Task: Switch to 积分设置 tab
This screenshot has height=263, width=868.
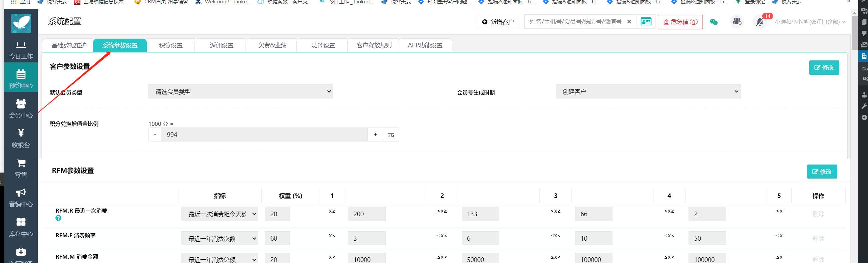Action: pyautogui.click(x=171, y=45)
